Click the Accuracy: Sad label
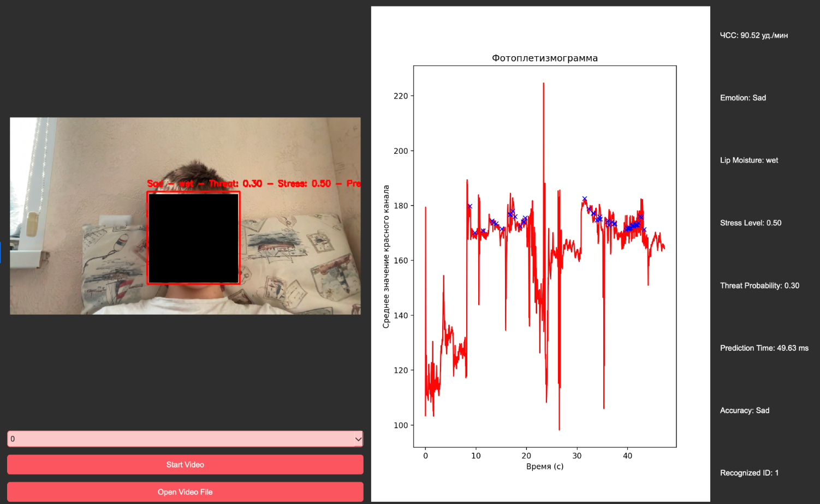Image resolution: width=820 pixels, height=504 pixels. [744, 411]
